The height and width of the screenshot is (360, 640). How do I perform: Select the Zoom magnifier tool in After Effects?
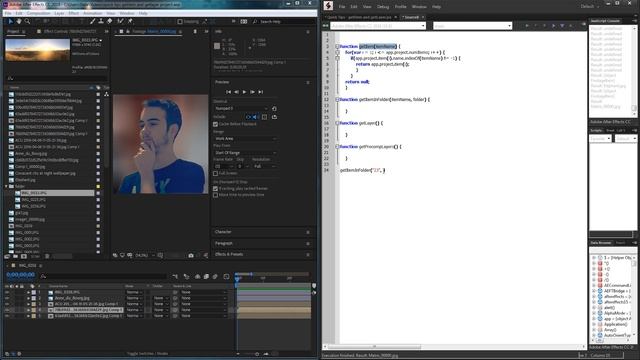click(27, 21)
